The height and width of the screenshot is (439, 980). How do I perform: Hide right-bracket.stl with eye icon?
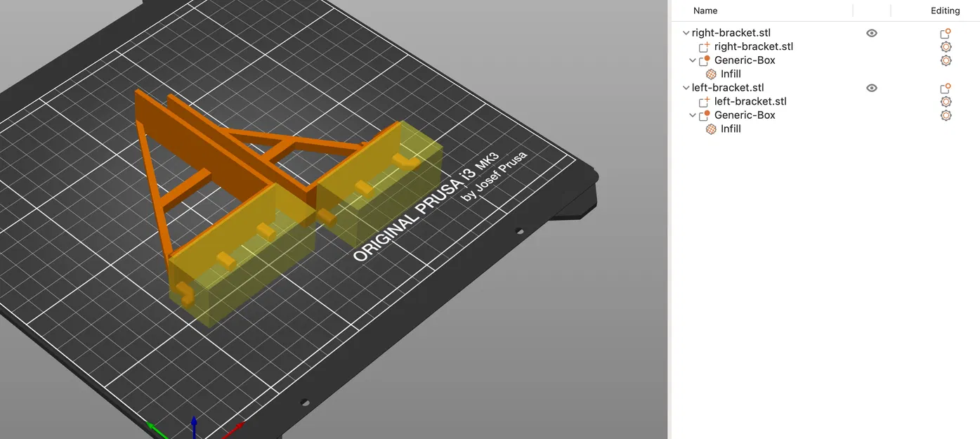(x=872, y=33)
